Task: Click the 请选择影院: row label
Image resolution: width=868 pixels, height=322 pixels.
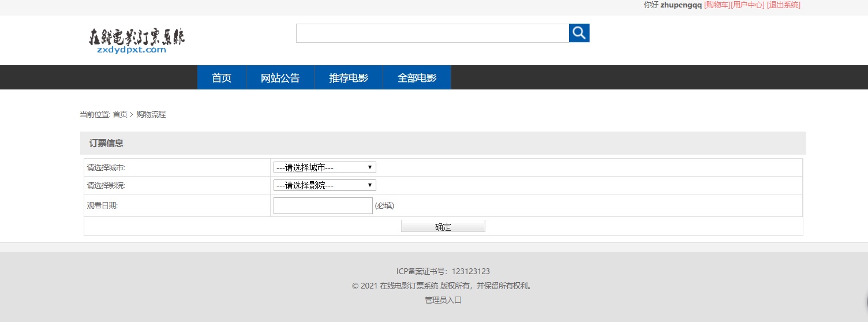Action: [x=106, y=186]
